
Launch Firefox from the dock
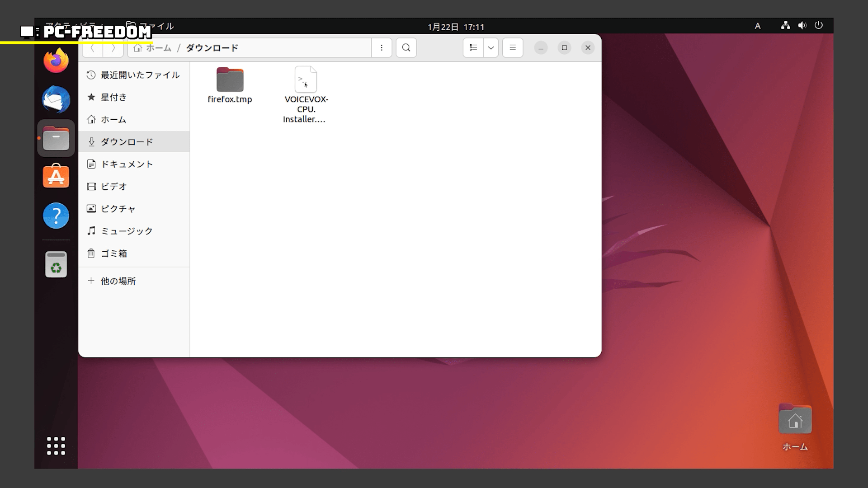click(56, 61)
